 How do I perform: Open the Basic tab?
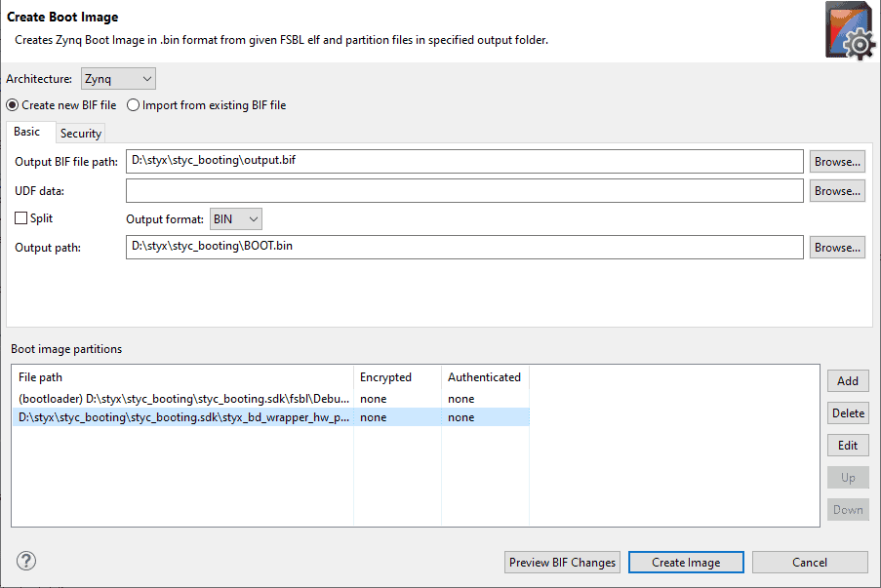[27, 133]
